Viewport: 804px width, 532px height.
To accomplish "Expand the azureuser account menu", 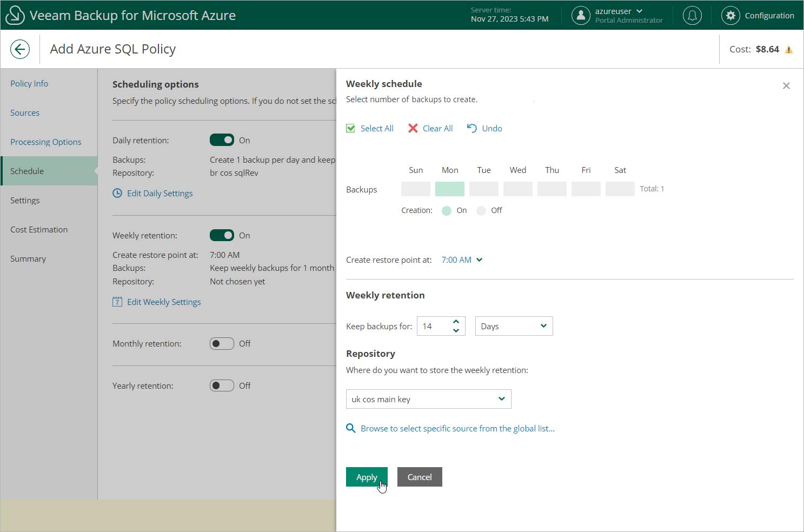I will coord(619,11).
